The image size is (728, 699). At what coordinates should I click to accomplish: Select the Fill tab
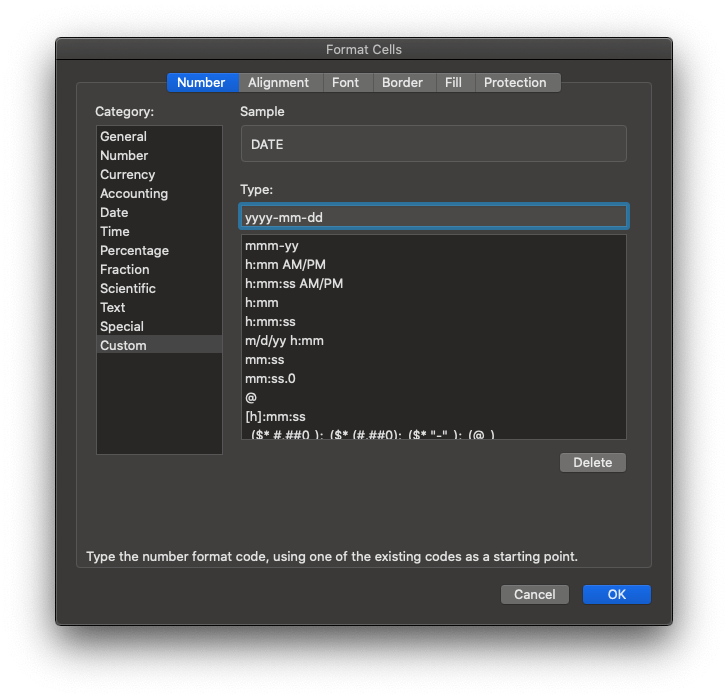(453, 83)
